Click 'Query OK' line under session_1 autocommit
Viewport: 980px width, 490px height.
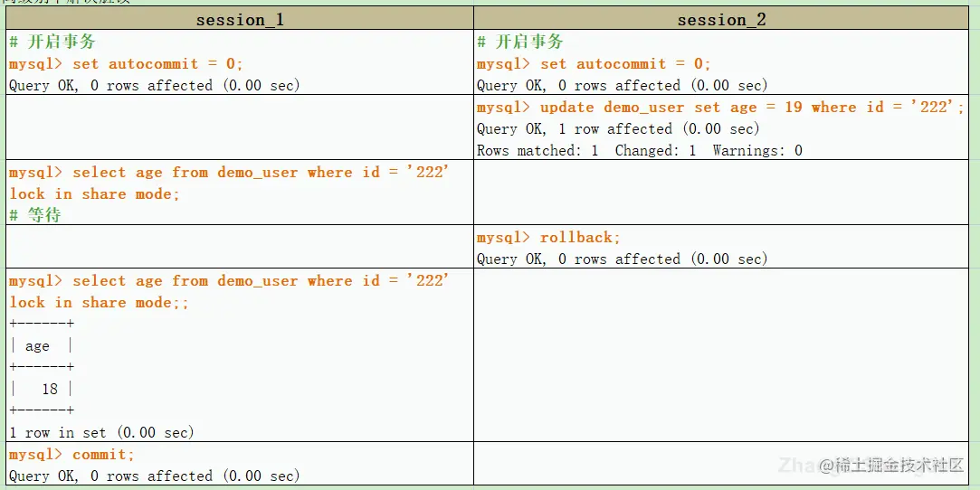click(155, 86)
